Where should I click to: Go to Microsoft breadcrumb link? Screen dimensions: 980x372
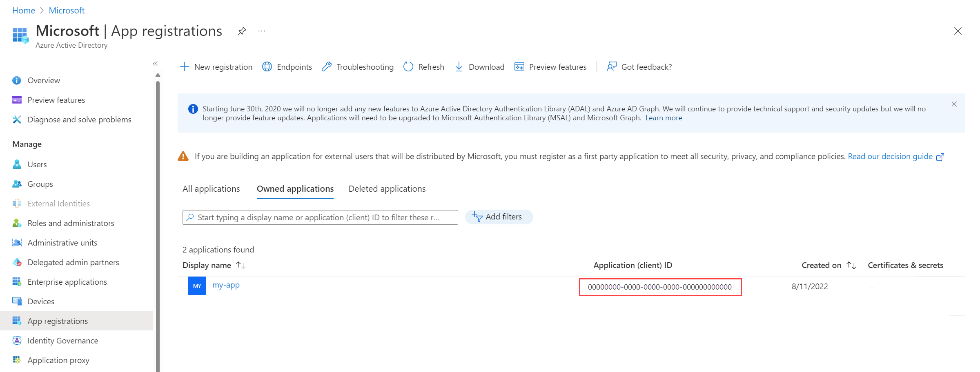coord(67,11)
